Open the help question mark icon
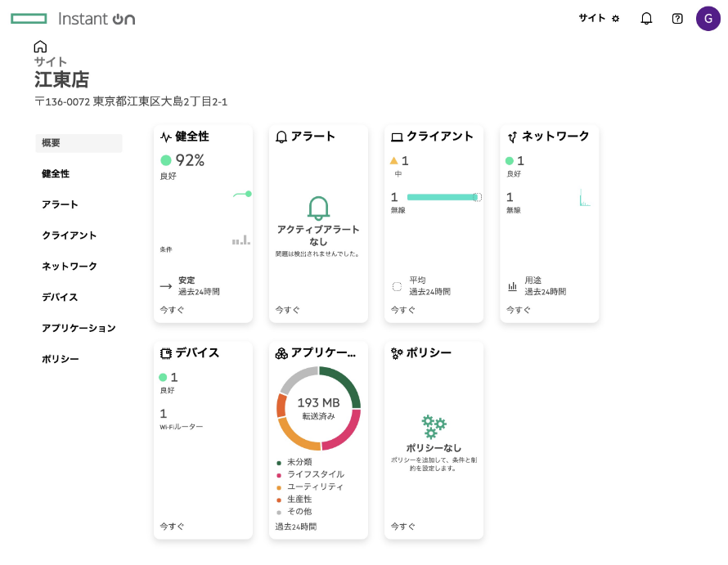 click(677, 19)
